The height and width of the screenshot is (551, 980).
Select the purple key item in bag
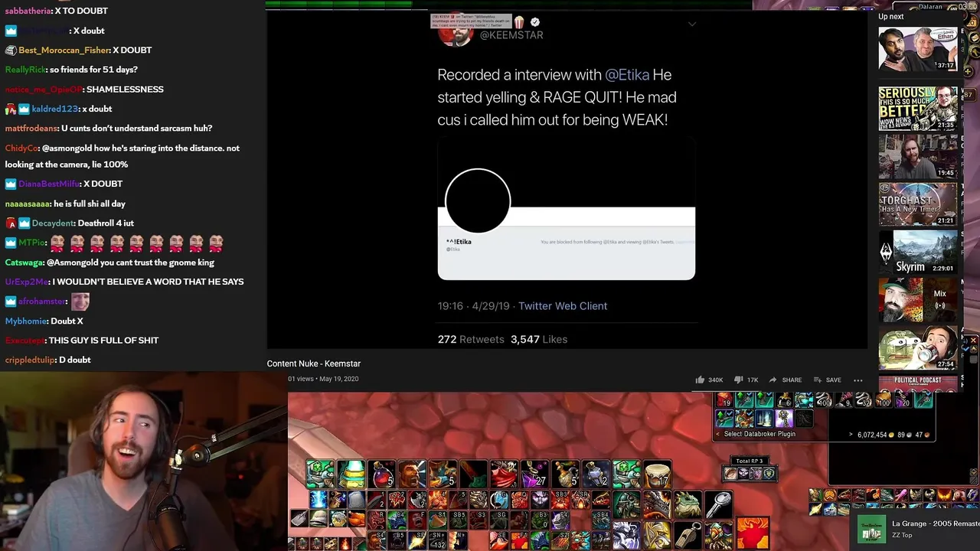click(784, 419)
